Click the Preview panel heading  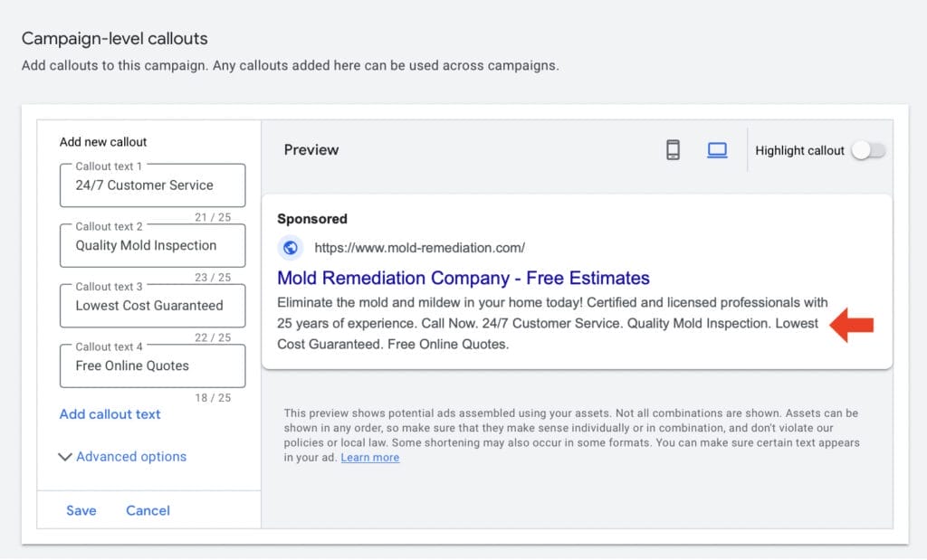tap(311, 150)
